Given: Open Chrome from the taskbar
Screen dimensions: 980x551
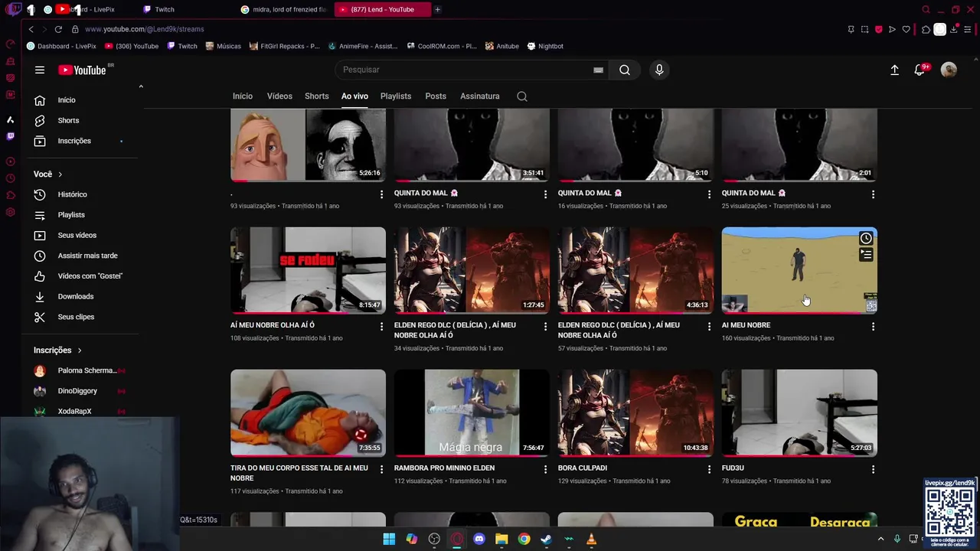Looking at the screenshot, I should point(524,539).
